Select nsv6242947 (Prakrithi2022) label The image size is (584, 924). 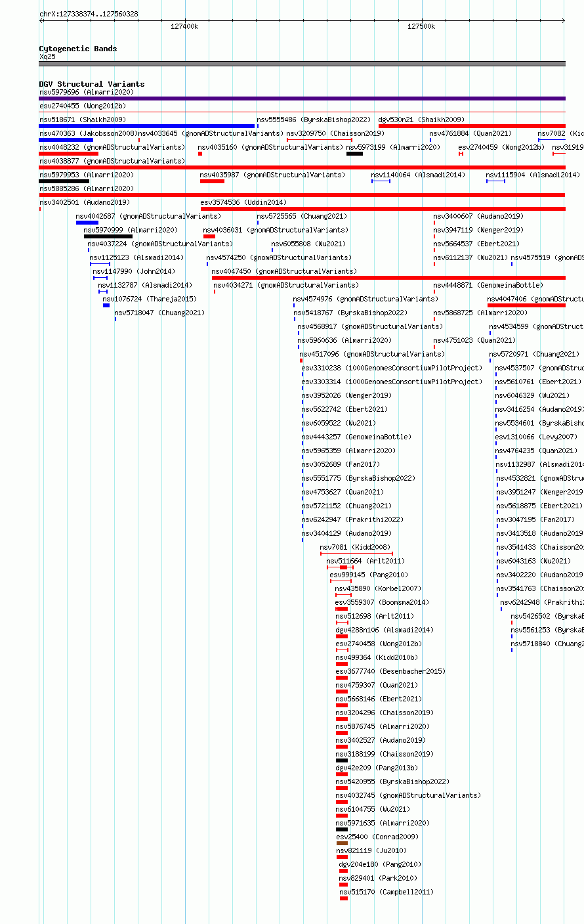pyautogui.click(x=352, y=519)
